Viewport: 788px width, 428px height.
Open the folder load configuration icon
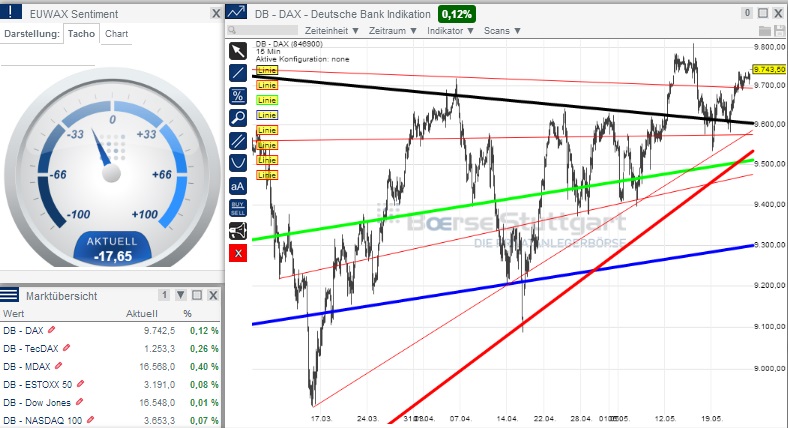coord(764,31)
